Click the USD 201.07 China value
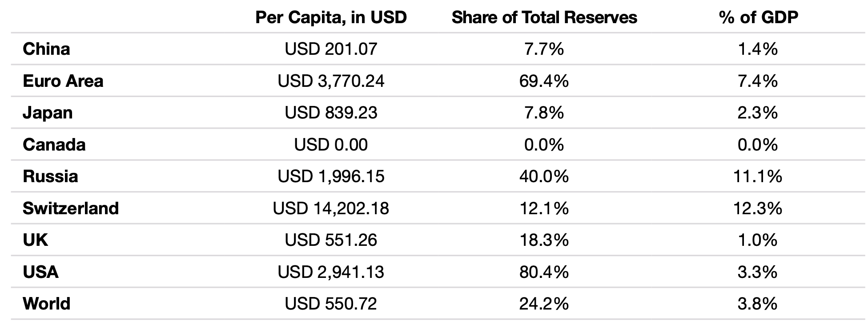Screen dimensions: 868x326 tap(331, 49)
